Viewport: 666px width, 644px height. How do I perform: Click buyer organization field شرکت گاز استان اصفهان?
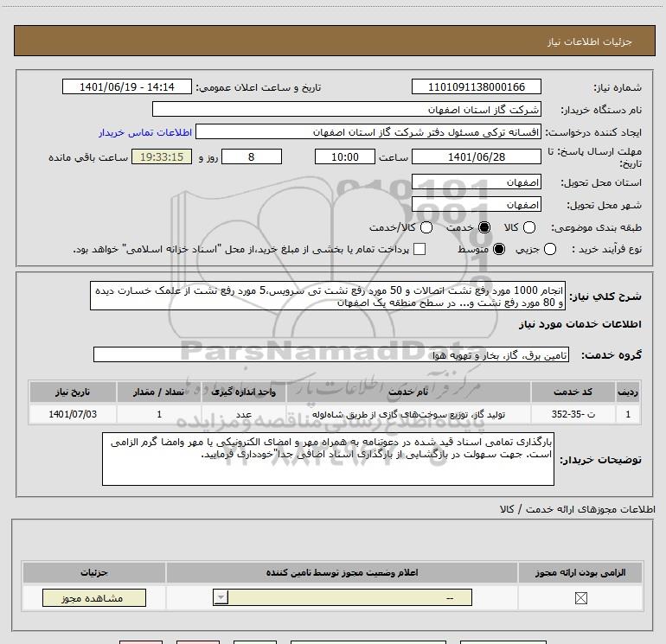pos(347,109)
